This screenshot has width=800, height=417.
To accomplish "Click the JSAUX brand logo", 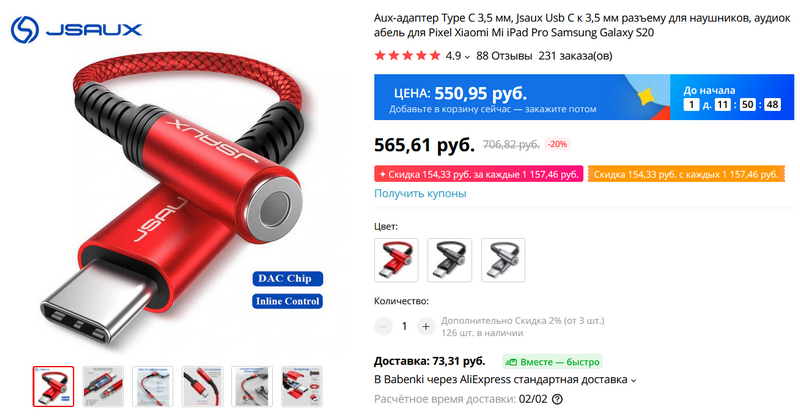I will click(x=77, y=30).
